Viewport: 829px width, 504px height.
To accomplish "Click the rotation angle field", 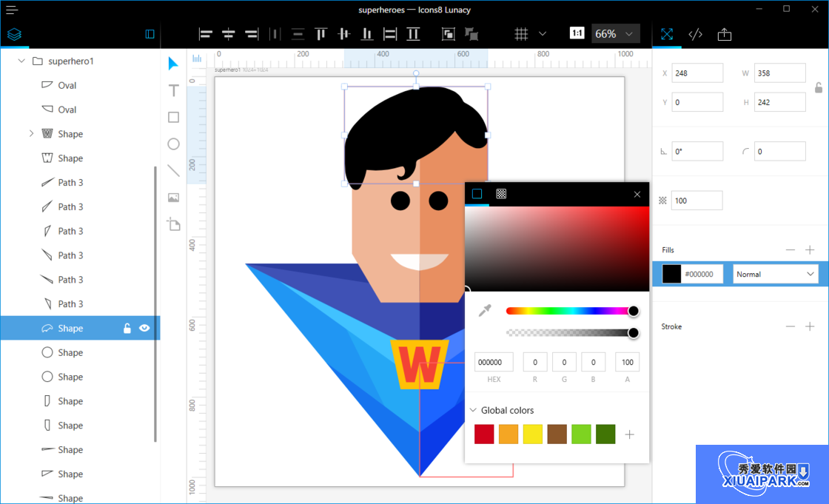I will click(x=697, y=151).
